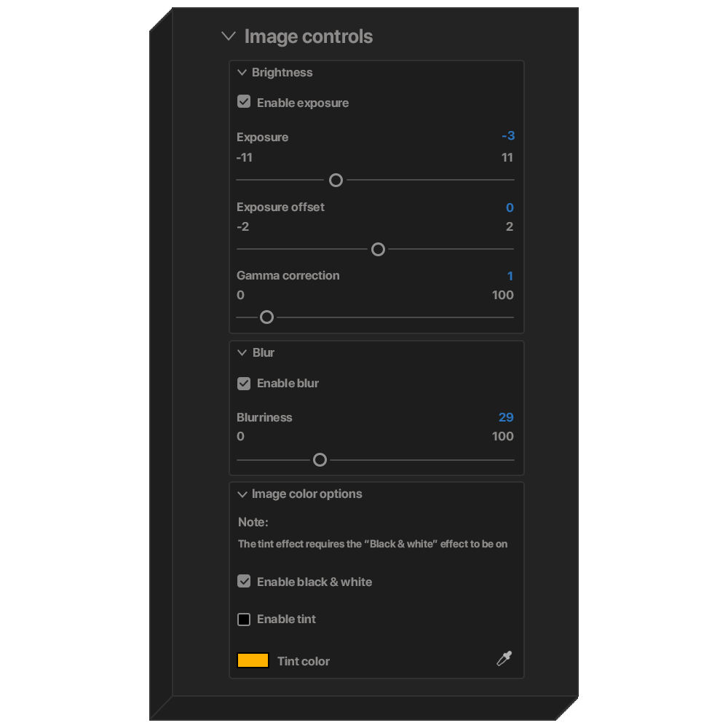This screenshot has width=728, height=728.
Task: Click the Blurriness value 29
Action: coord(506,417)
